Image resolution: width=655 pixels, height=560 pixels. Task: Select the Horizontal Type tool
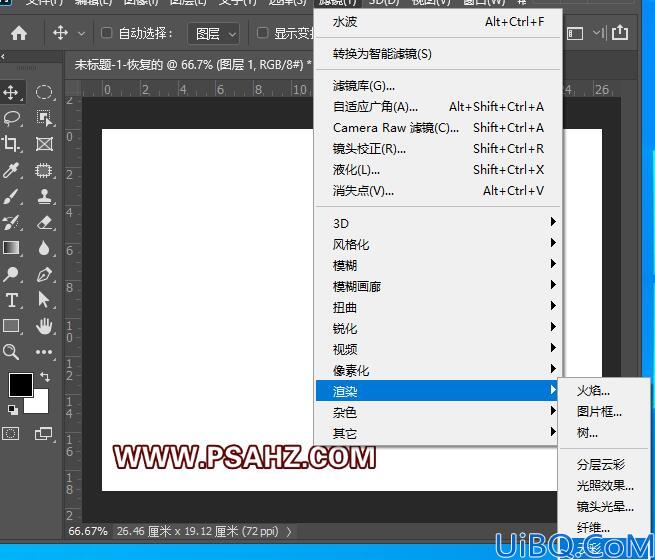coord(11,300)
